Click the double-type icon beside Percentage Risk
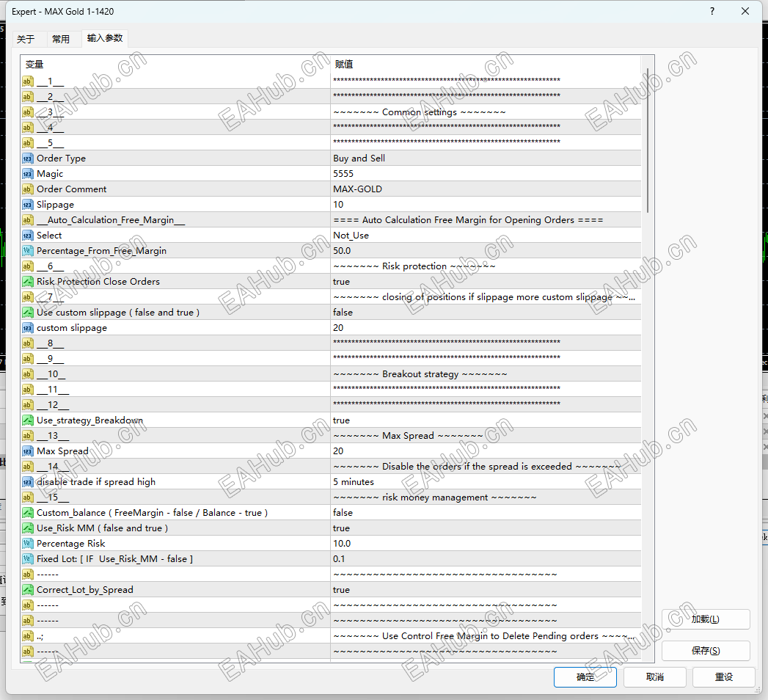Image resolution: width=768 pixels, height=700 pixels. (x=28, y=544)
